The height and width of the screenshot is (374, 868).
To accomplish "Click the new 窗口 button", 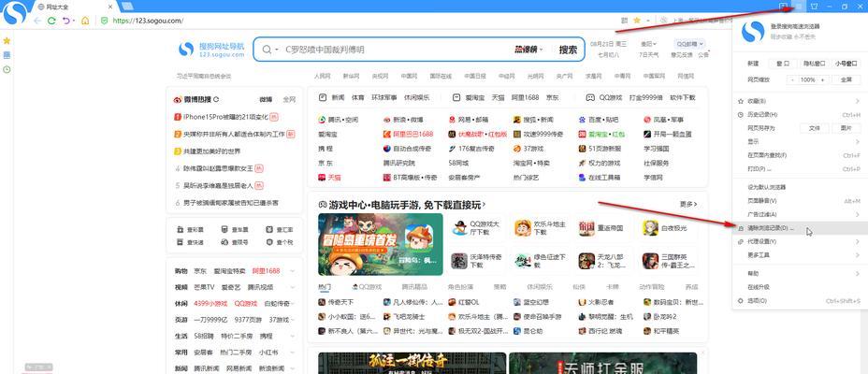I will [x=783, y=64].
